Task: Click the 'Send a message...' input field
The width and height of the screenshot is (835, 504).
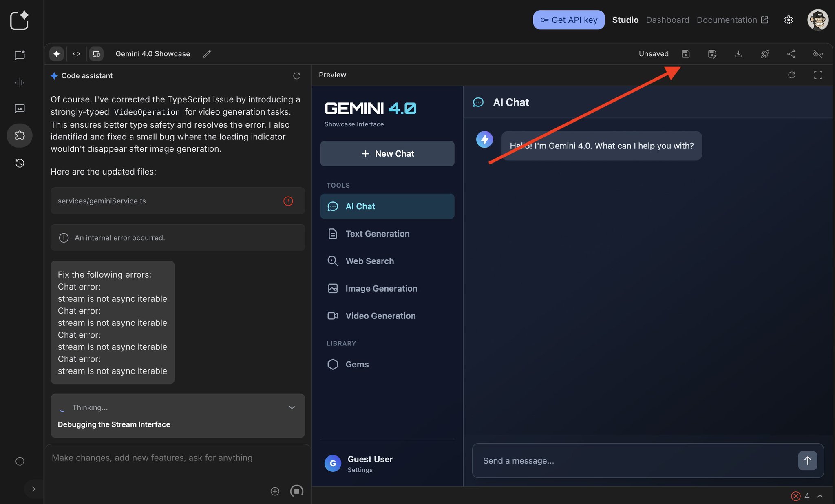Action: pyautogui.click(x=636, y=461)
